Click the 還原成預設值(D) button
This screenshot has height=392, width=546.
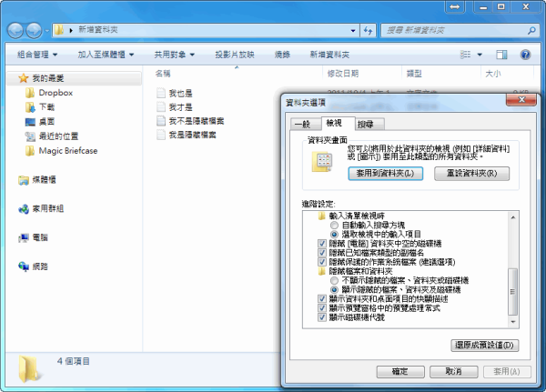[x=484, y=346]
